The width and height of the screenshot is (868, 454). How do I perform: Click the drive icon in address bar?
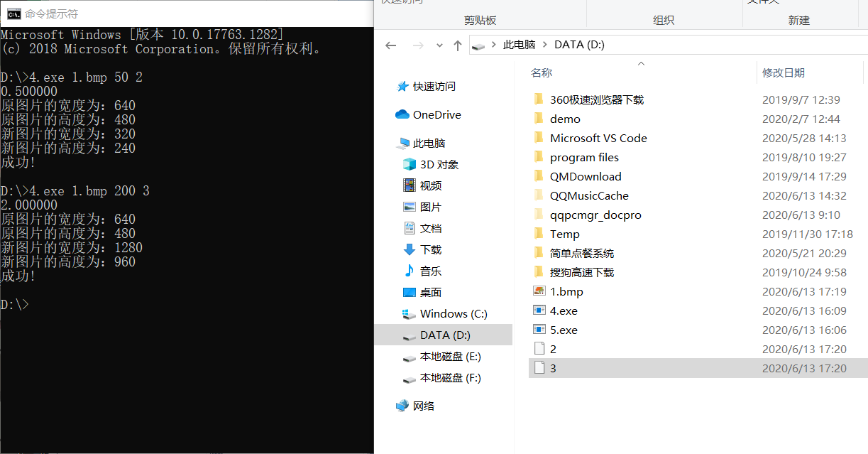[479, 45]
